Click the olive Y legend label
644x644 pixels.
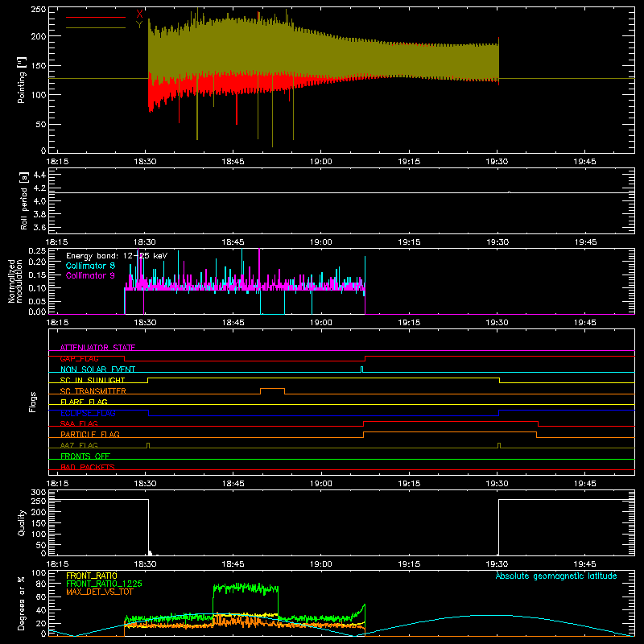click(139, 25)
